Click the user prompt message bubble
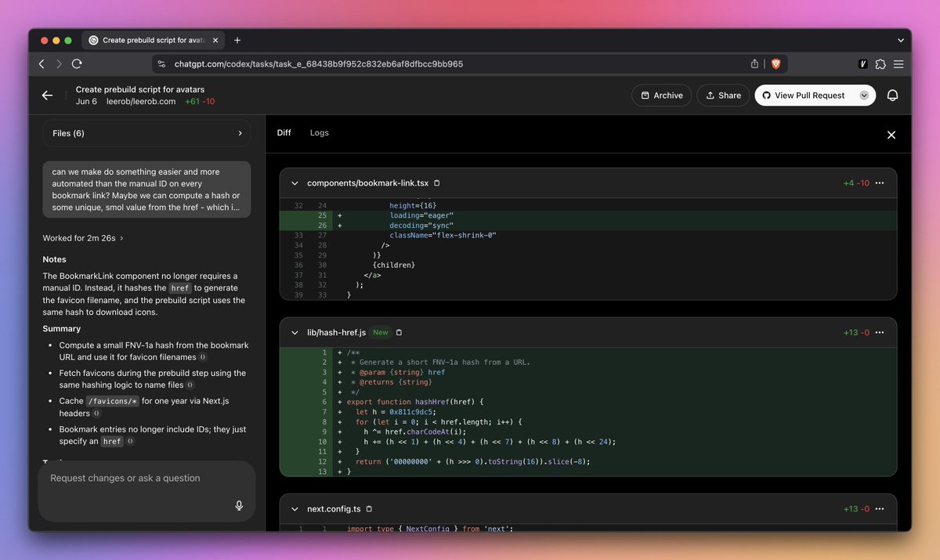 (146, 190)
